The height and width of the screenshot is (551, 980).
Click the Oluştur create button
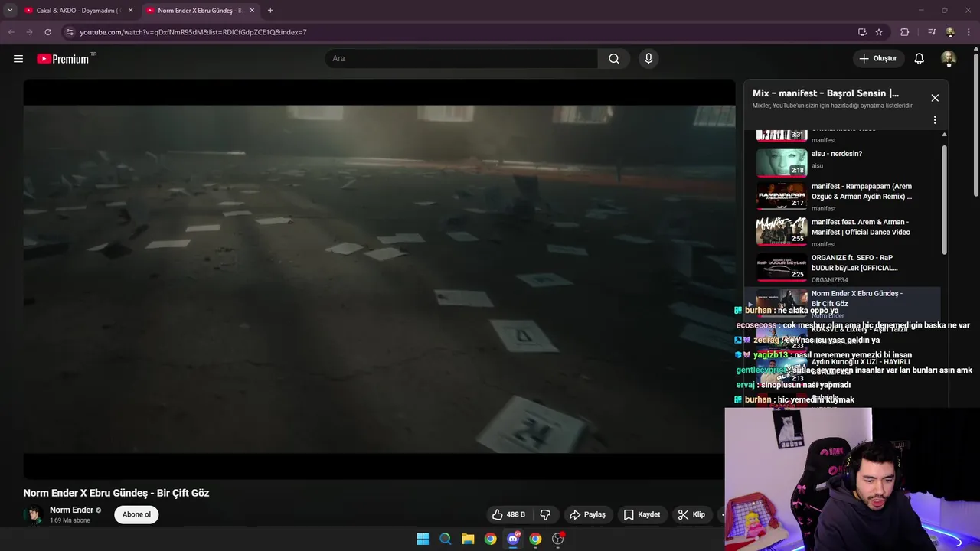point(877,58)
